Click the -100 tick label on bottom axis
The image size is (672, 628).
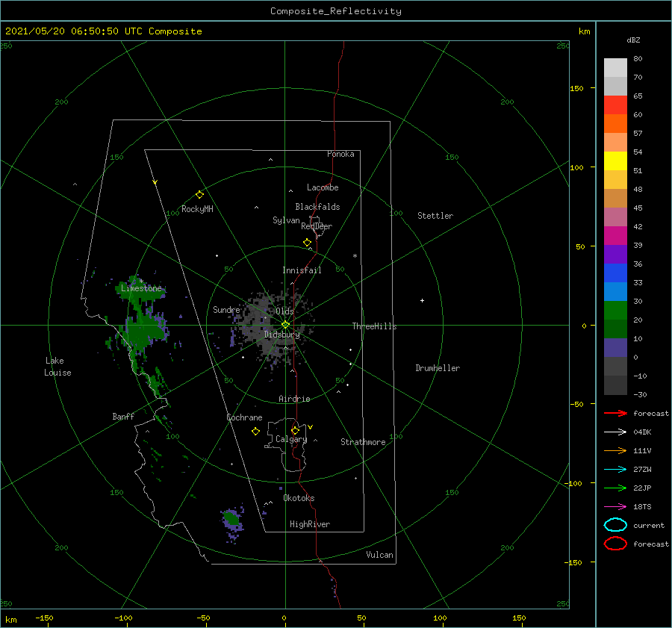[123, 618]
